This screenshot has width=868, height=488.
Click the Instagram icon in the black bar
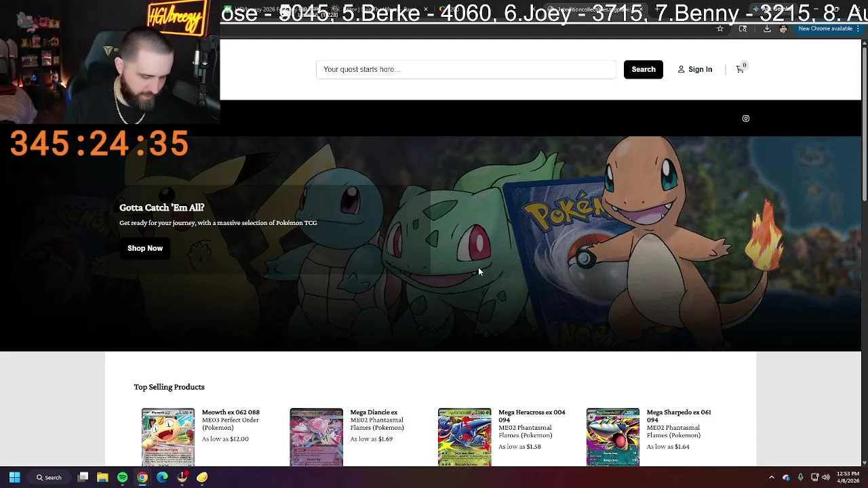pos(746,119)
